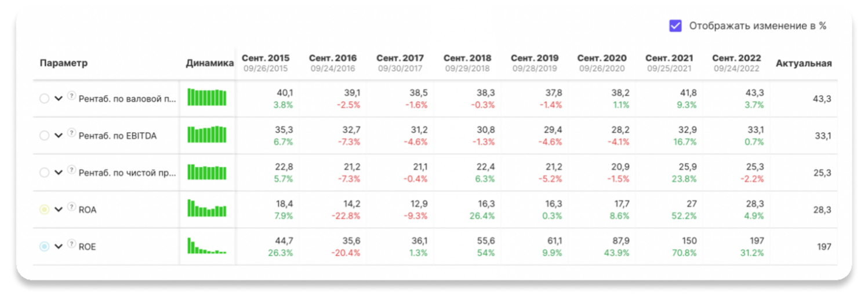Click help icon next to ROE
Viewport: 868px width, 306px height.
(x=71, y=243)
